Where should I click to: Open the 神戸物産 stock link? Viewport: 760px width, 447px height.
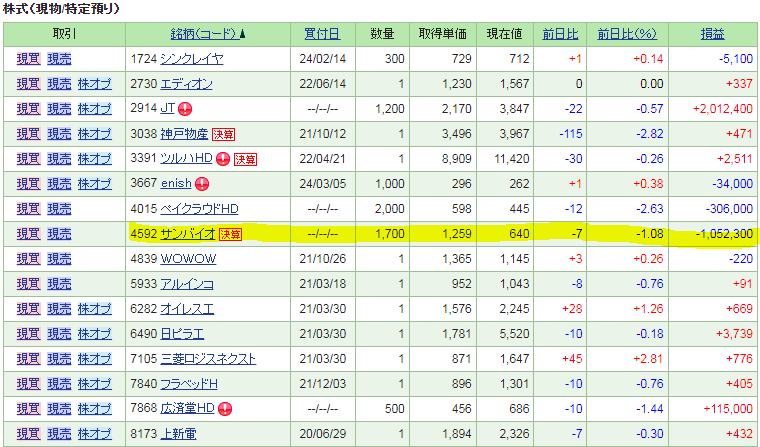(x=184, y=134)
